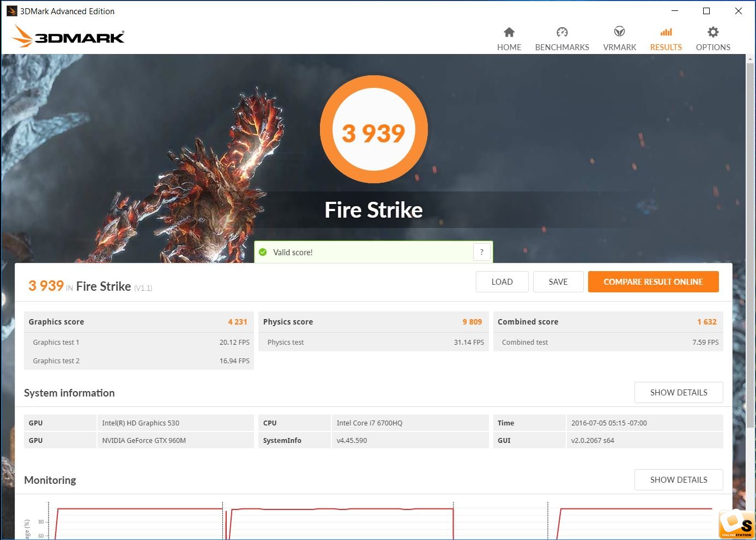Maximize the 3DMark window
The image size is (756, 540).
pyautogui.click(x=706, y=11)
